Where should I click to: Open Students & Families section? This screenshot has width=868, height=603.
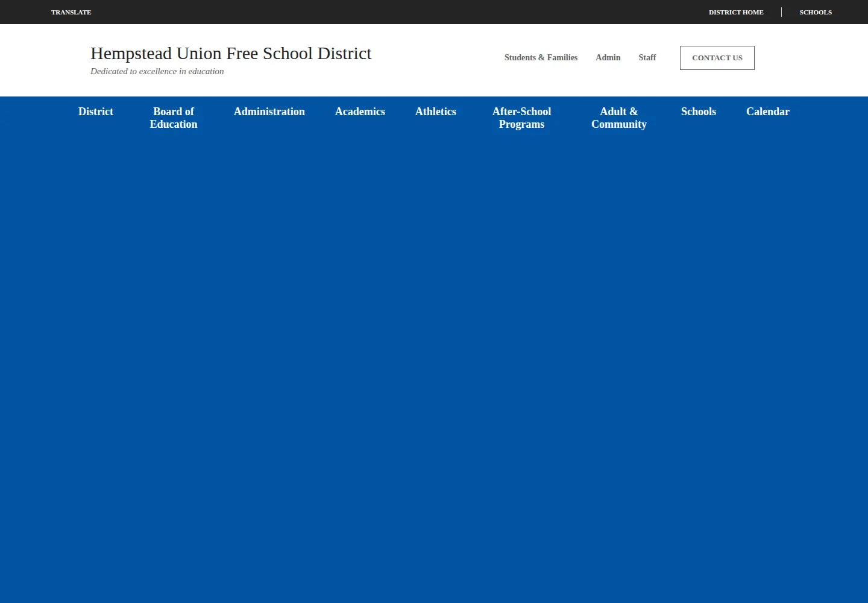tap(541, 57)
